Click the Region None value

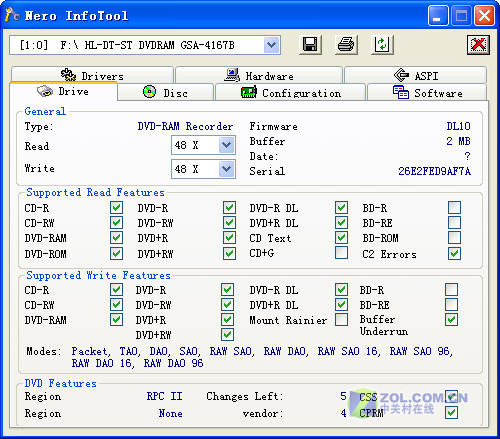pyautogui.click(x=170, y=413)
